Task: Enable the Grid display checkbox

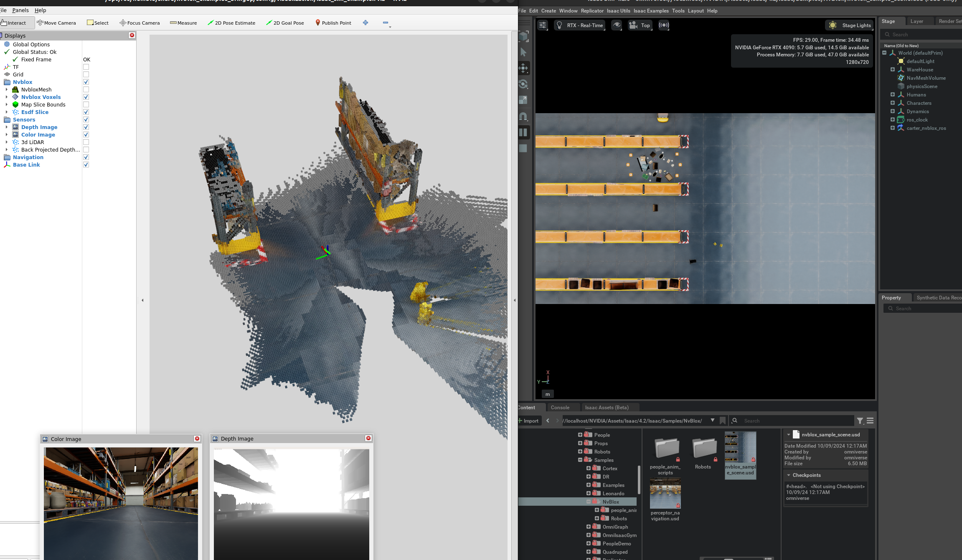Action: tap(86, 74)
